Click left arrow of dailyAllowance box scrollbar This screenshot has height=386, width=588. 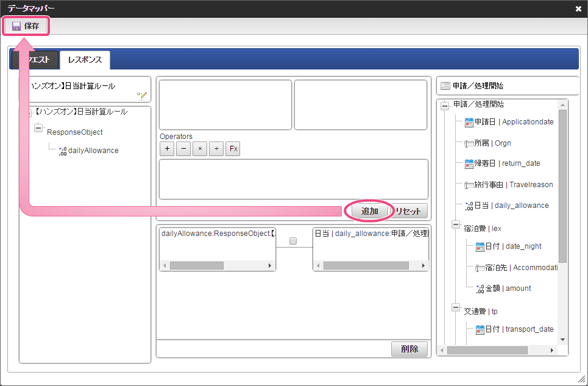click(165, 266)
